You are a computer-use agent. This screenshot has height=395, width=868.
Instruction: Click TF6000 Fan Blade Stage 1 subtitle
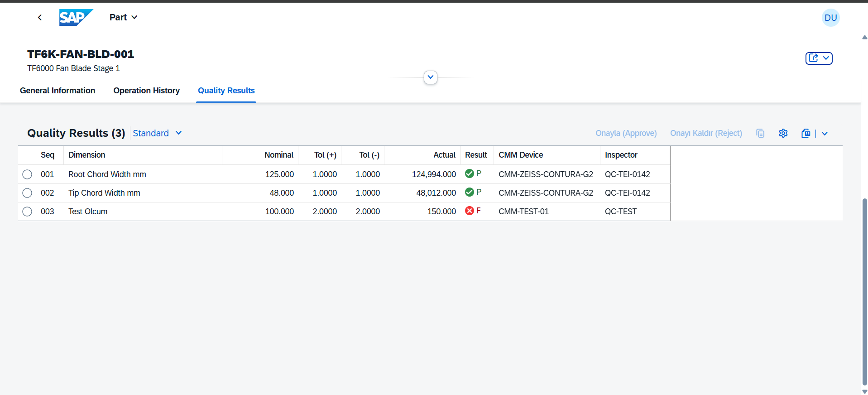[x=73, y=68]
